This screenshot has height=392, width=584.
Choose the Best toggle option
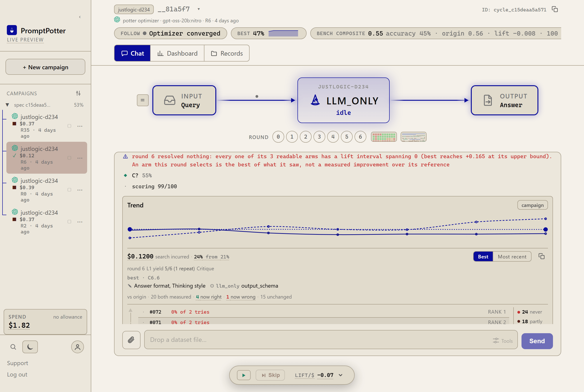(x=483, y=256)
